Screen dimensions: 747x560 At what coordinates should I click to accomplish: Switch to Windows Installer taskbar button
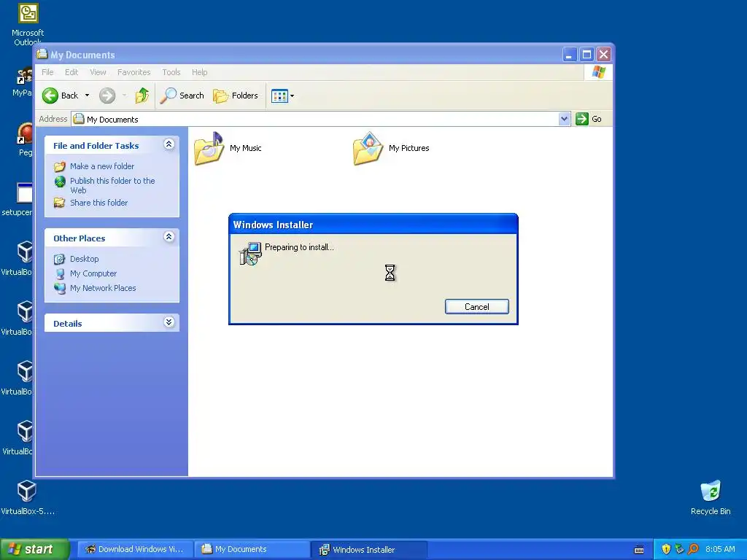click(368, 550)
